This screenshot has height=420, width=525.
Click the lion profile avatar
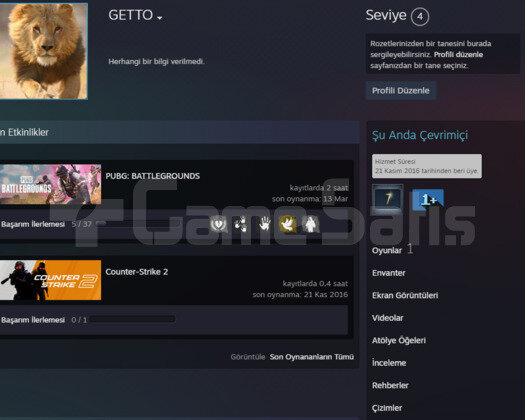44,51
